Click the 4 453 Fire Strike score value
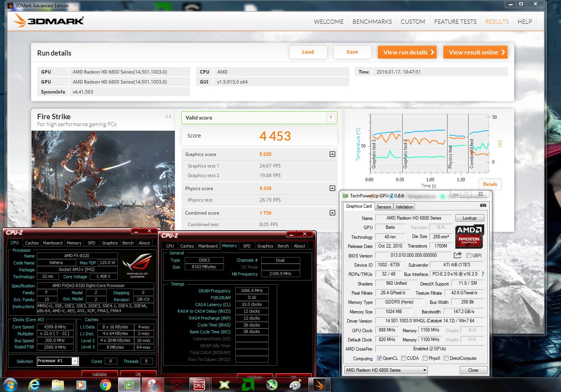The width and height of the screenshot is (561, 392). pyautogui.click(x=275, y=136)
